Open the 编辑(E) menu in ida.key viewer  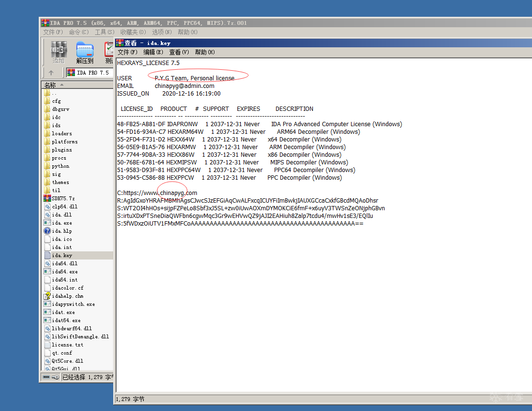153,52
